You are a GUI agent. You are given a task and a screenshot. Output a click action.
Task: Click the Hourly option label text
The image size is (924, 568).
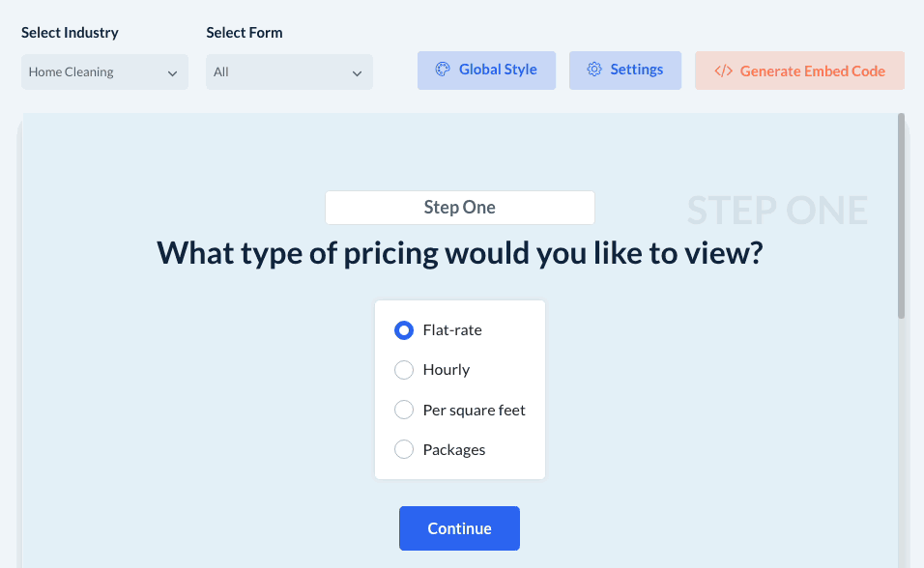click(447, 370)
